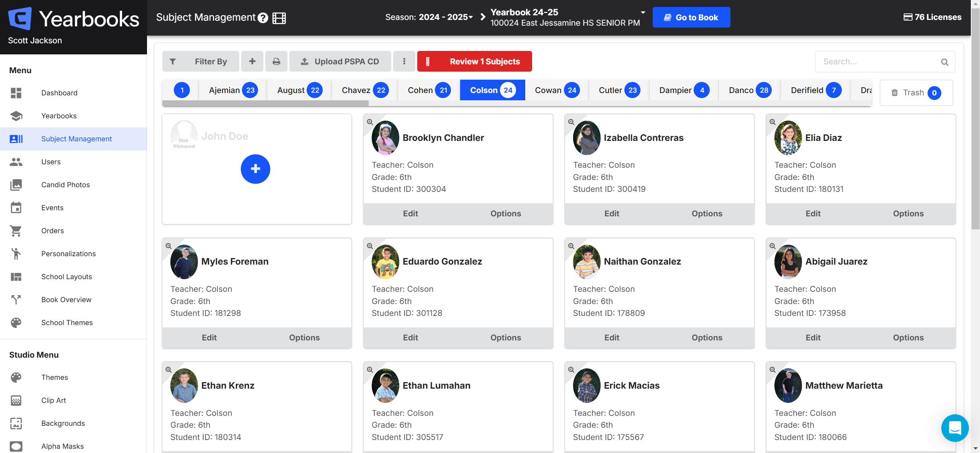Open the chat support bubble
This screenshot has height=453, width=980.
(954, 428)
